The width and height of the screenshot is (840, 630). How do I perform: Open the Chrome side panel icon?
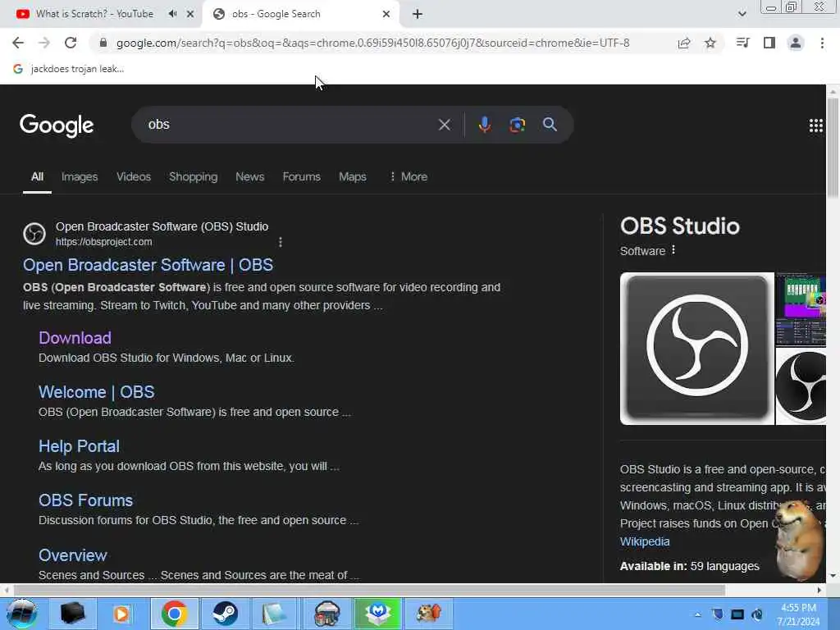(769, 43)
